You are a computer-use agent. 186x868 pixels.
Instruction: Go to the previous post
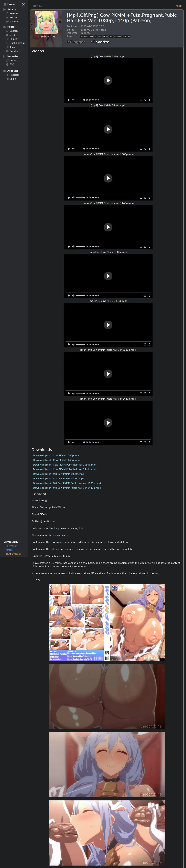(x=37, y=6)
